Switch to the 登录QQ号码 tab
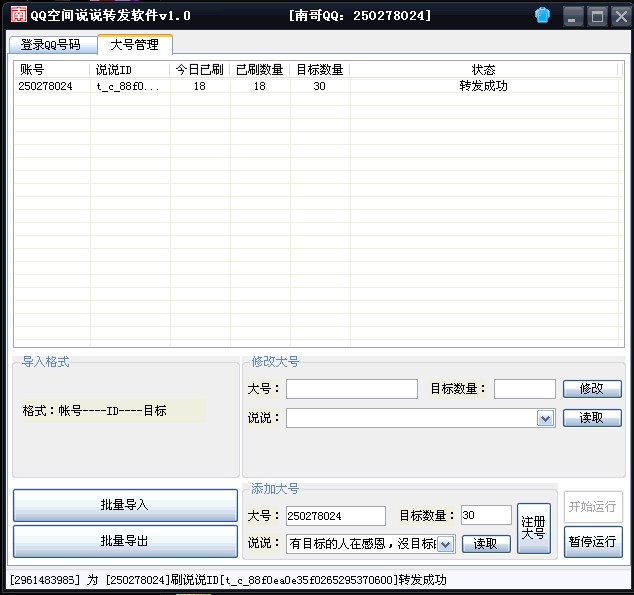634x595 pixels. coord(53,44)
